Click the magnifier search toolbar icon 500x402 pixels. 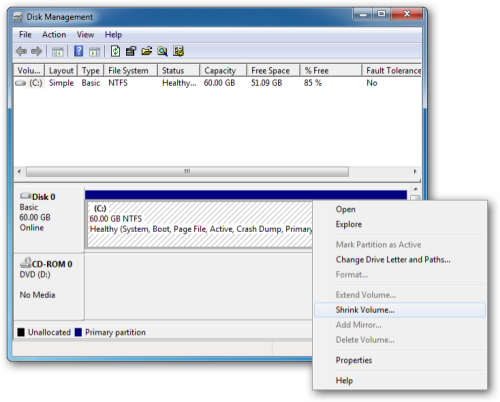point(163,51)
